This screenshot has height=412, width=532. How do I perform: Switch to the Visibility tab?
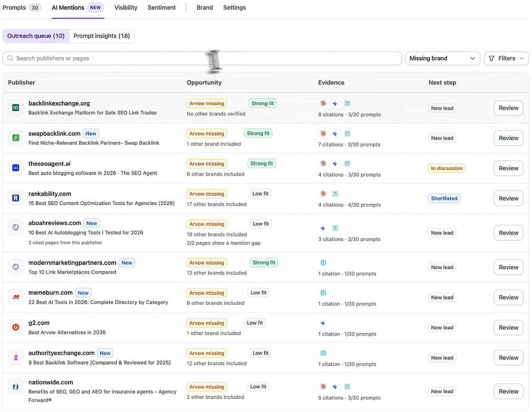click(x=126, y=8)
